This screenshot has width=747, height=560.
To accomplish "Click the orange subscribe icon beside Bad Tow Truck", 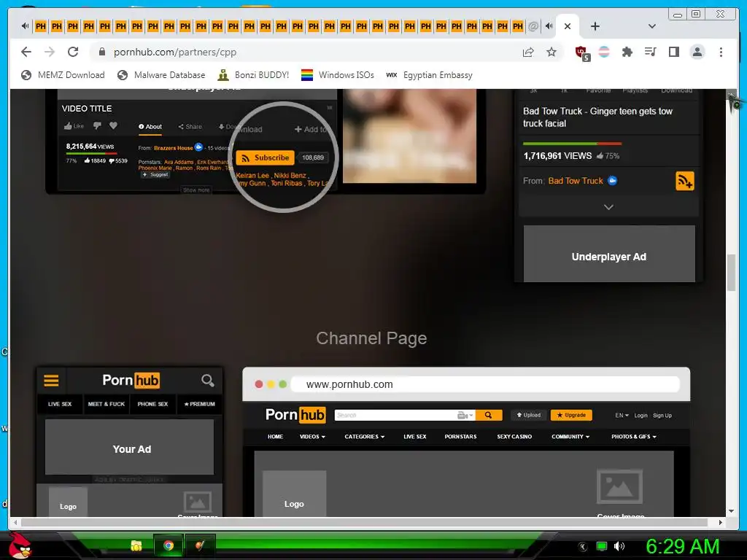I will pos(684,181).
